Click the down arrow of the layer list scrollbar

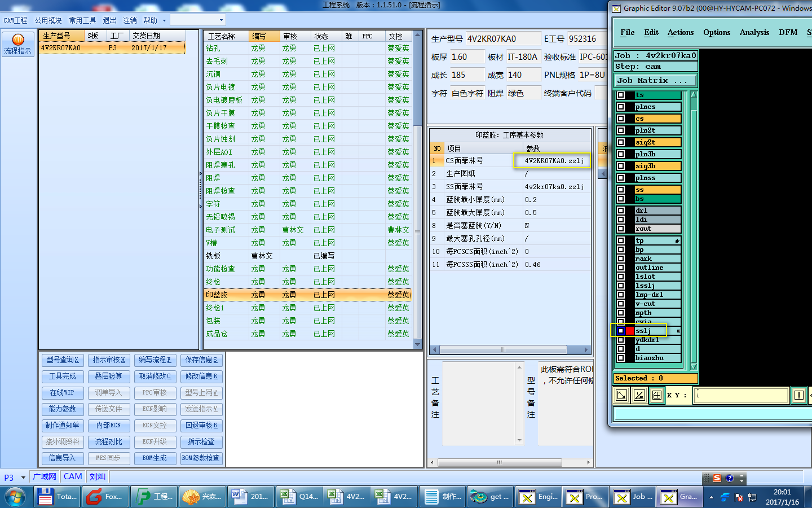[694, 366]
